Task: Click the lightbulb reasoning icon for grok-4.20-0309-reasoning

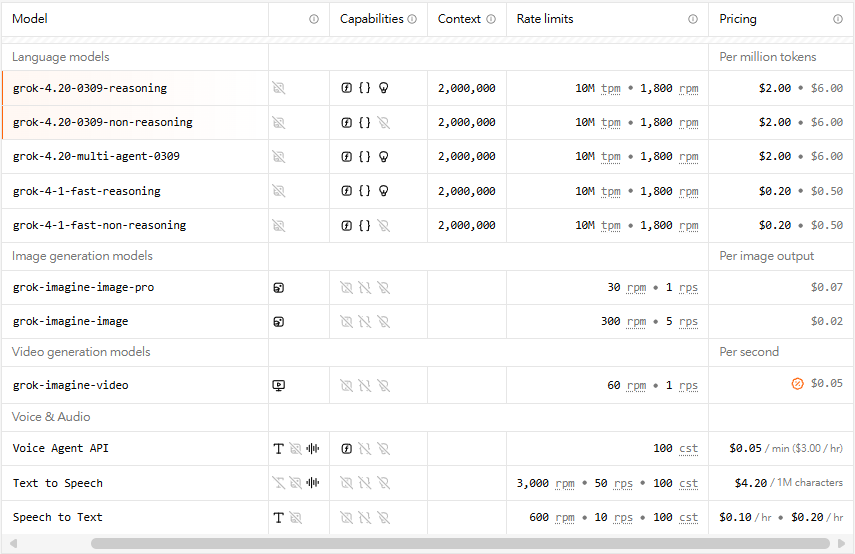Action: tap(383, 88)
